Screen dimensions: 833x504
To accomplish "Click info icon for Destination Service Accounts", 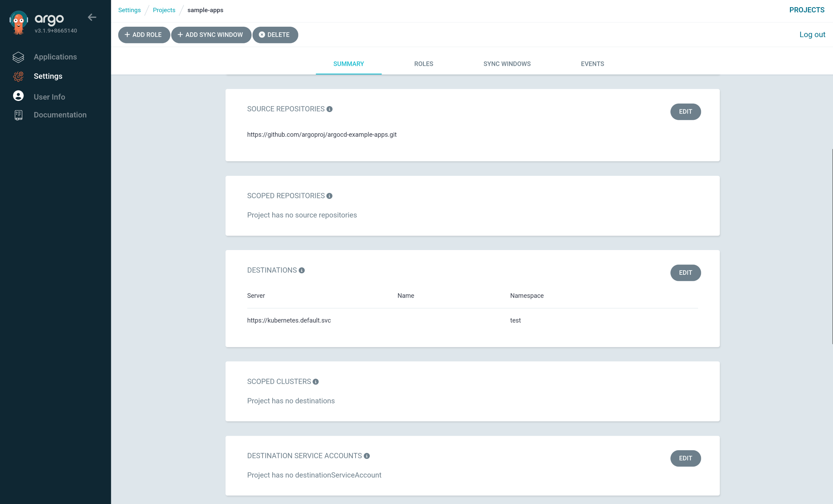I will 366,456.
